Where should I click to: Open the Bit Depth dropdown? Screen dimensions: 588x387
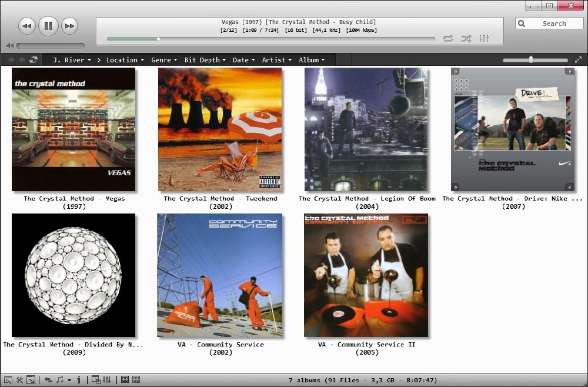[205, 60]
